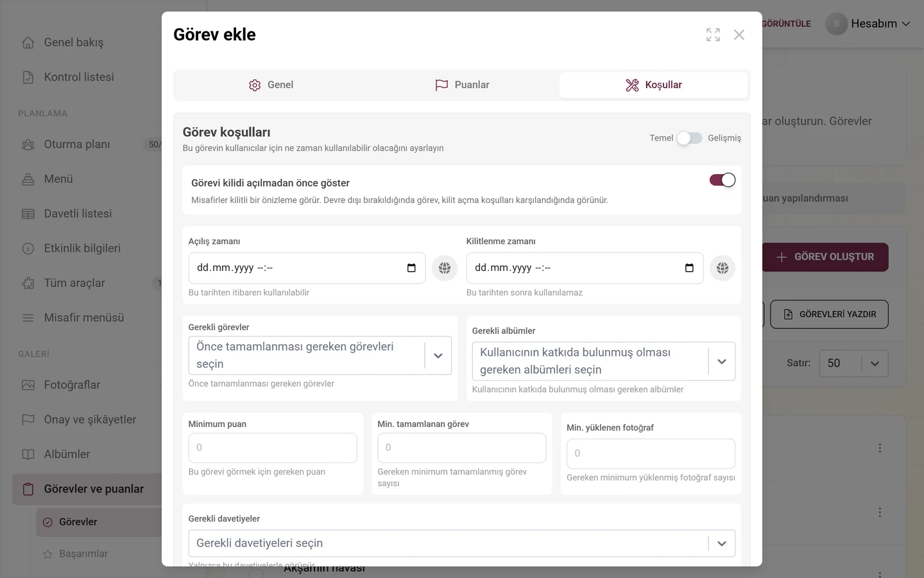This screenshot has height=578, width=924.
Task: Open Oturma planı in sidebar
Action: coord(76,144)
